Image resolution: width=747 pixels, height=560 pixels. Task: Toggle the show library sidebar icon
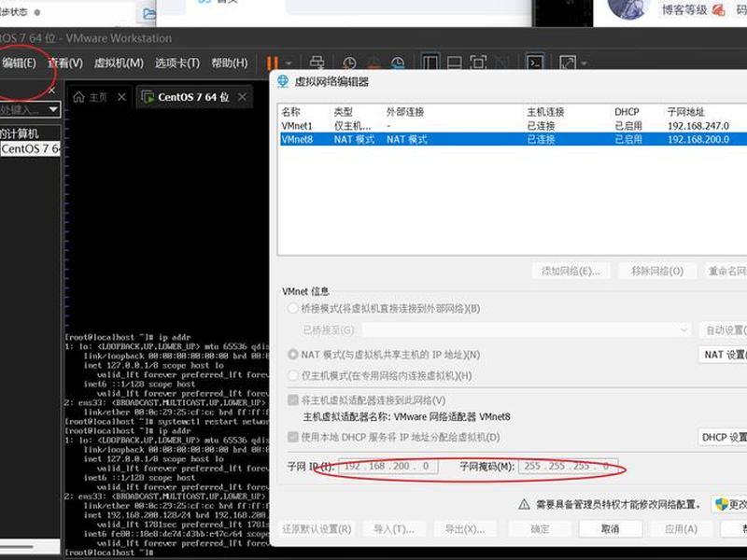[430, 63]
